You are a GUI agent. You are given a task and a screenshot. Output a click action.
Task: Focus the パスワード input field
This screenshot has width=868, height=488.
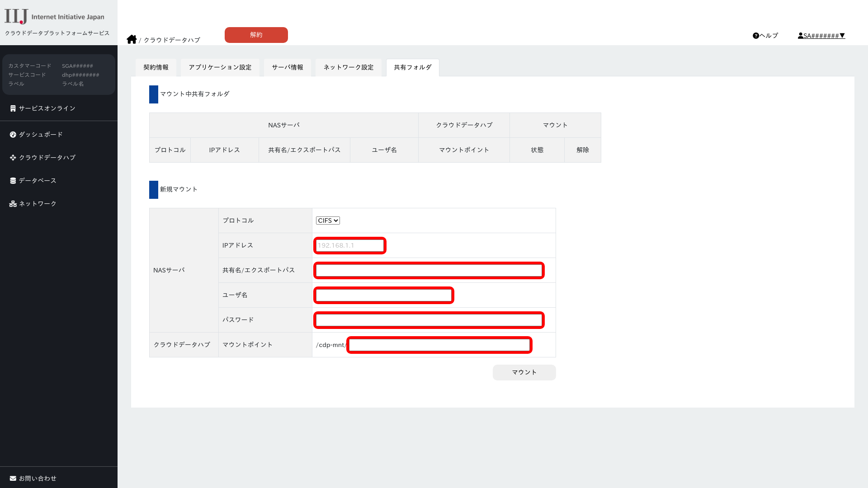tap(429, 320)
